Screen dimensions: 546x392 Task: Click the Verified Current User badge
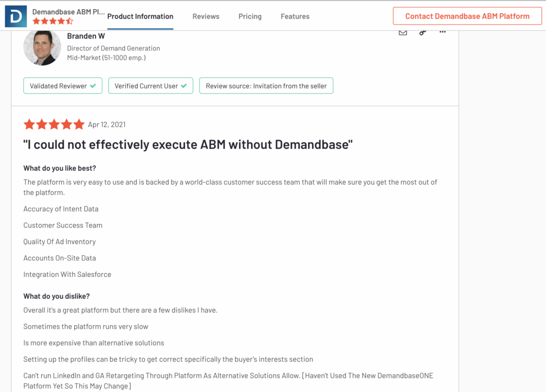[151, 86]
